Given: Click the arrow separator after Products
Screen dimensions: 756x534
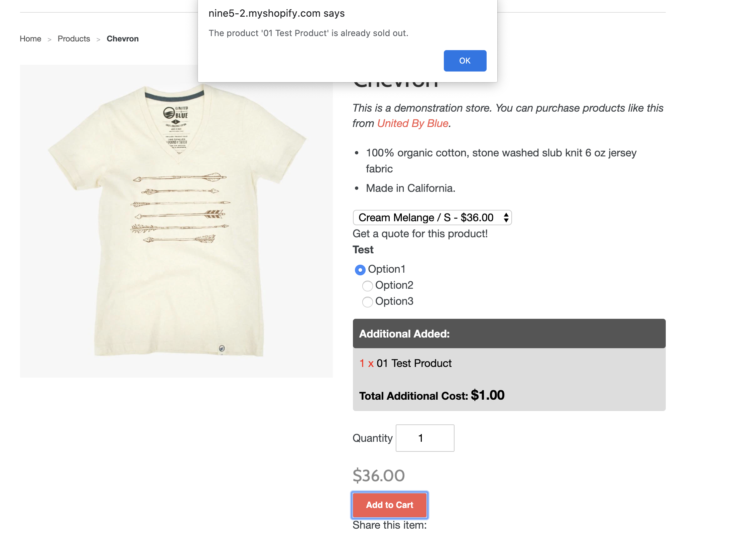Looking at the screenshot, I should coord(98,39).
